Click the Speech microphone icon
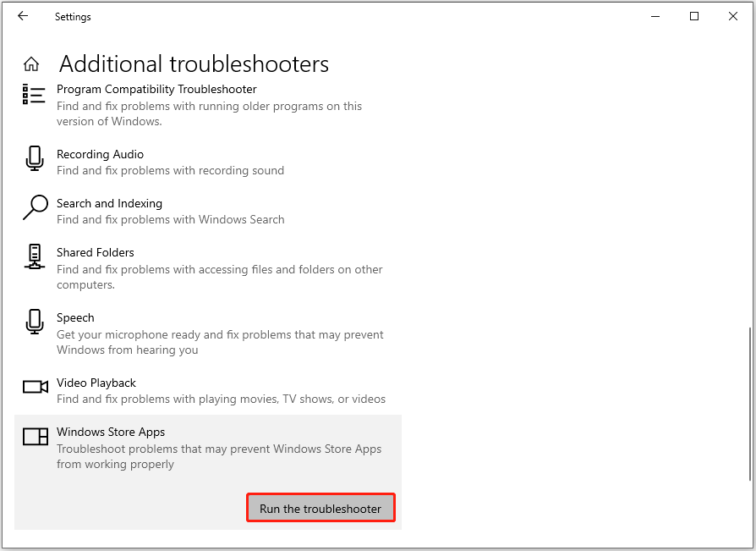 pyautogui.click(x=34, y=322)
